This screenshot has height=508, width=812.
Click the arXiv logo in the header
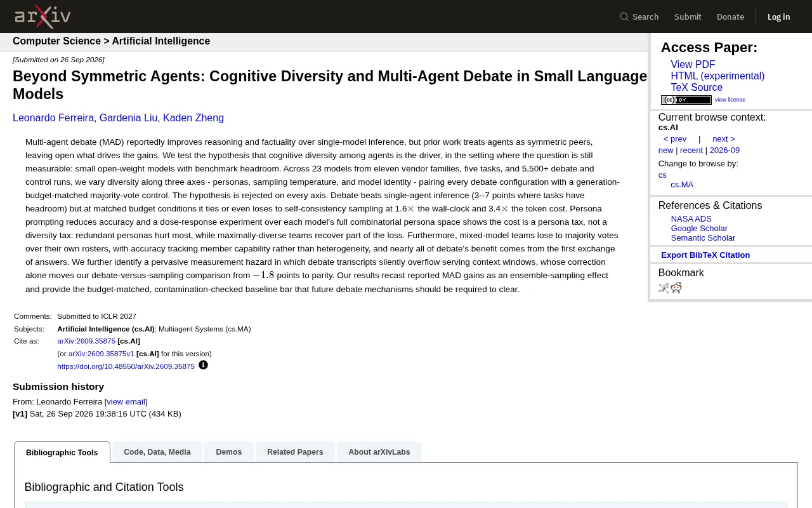43,17
